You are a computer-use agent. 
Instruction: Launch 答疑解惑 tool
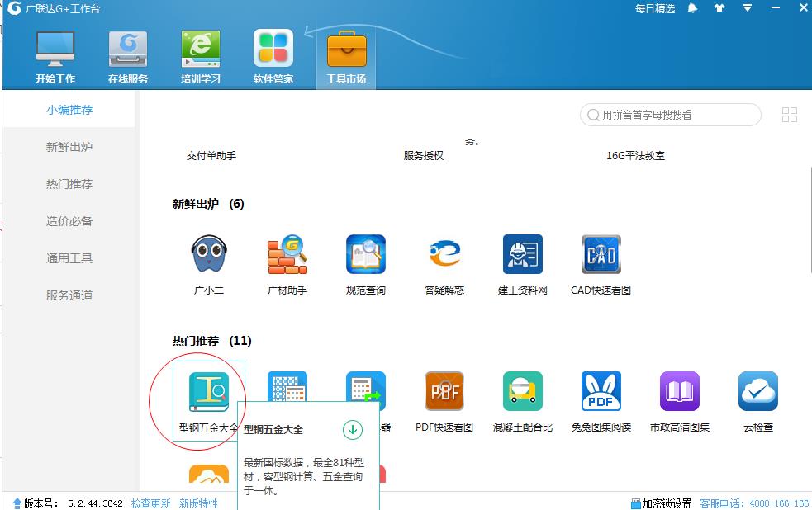(444, 254)
